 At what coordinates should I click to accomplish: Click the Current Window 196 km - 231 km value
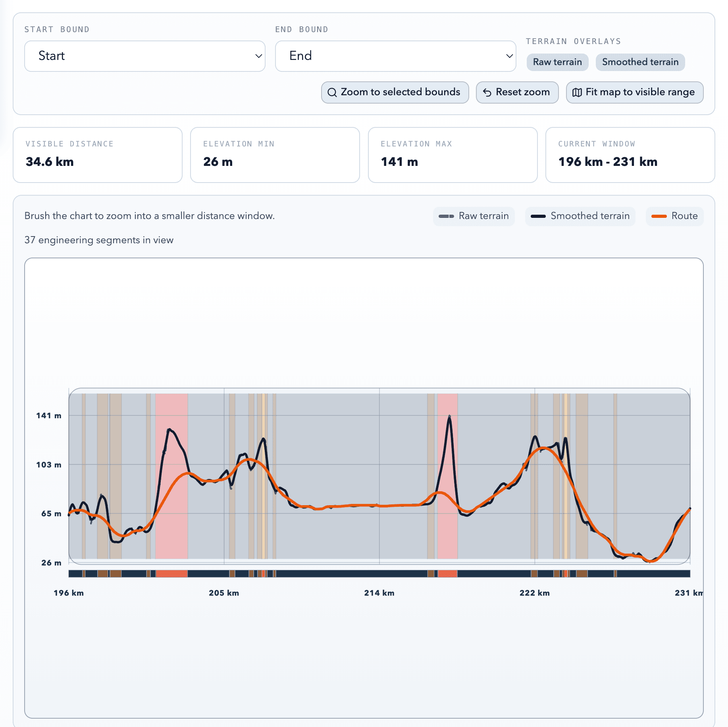pyautogui.click(x=608, y=162)
